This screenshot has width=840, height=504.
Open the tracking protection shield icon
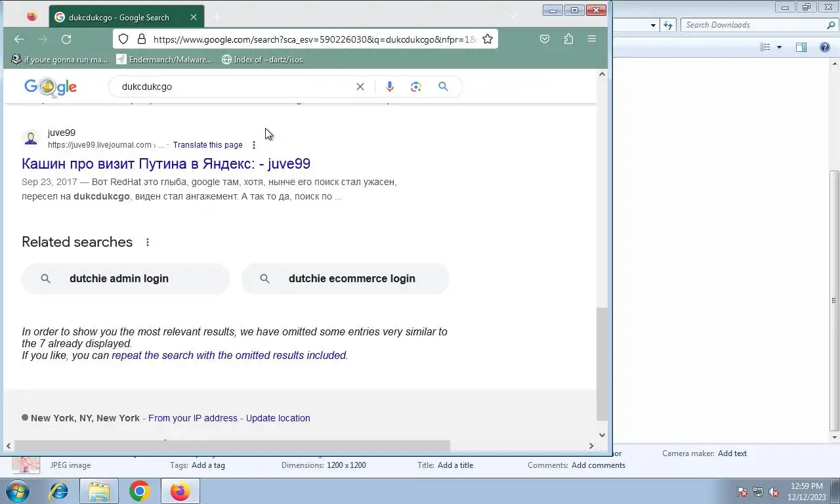(123, 39)
